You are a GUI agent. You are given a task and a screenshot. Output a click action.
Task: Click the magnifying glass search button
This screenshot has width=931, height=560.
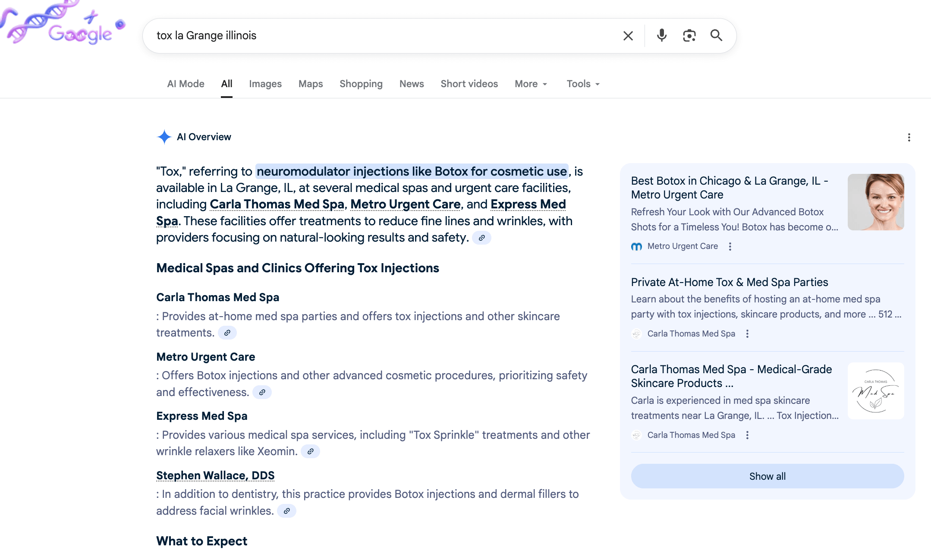tap(716, 35)
